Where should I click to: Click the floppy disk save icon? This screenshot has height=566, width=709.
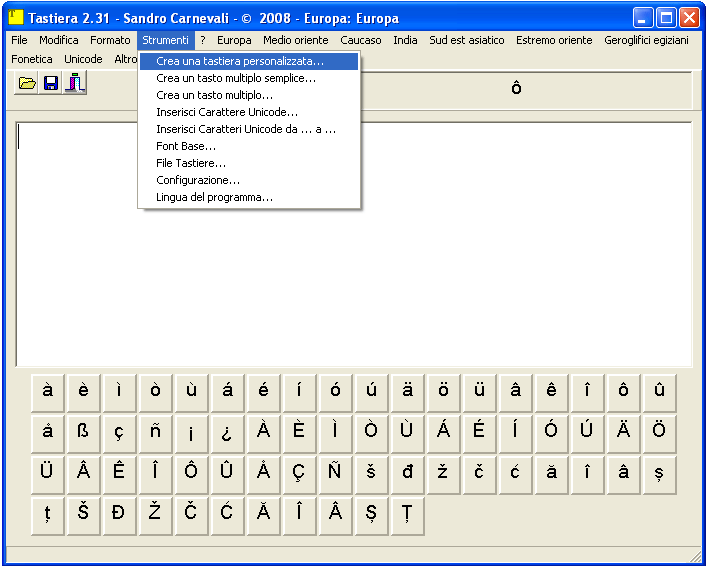[51, 83]
